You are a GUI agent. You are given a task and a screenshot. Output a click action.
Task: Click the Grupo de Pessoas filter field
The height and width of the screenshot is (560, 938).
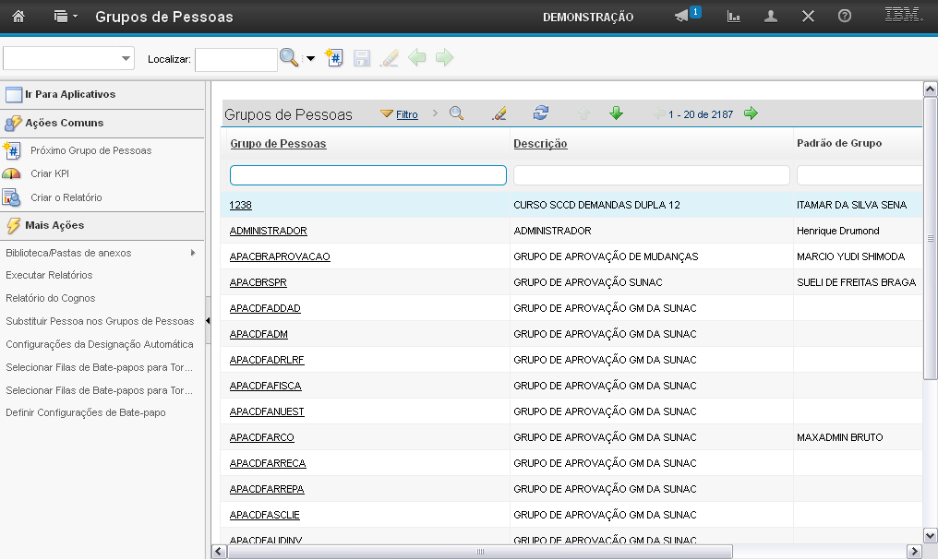tap(367, 175)
